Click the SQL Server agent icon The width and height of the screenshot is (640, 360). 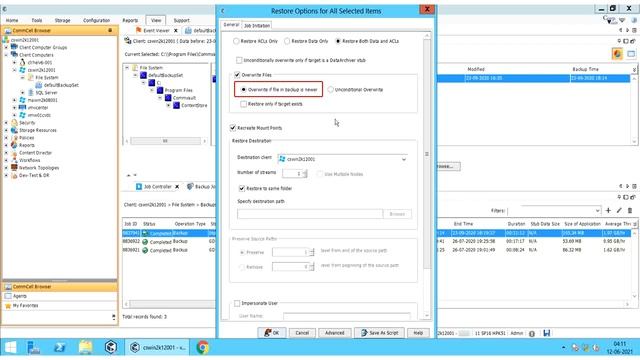(x=31, y=93)
